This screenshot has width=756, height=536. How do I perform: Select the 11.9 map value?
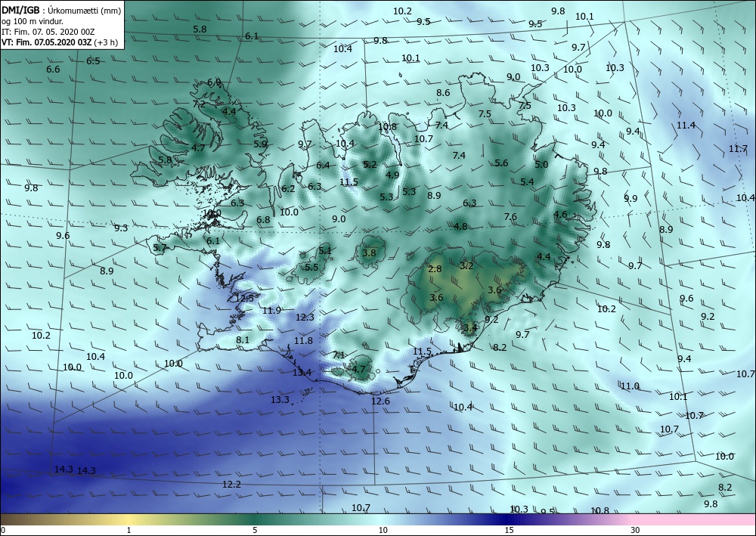click(x=272, y=311)
